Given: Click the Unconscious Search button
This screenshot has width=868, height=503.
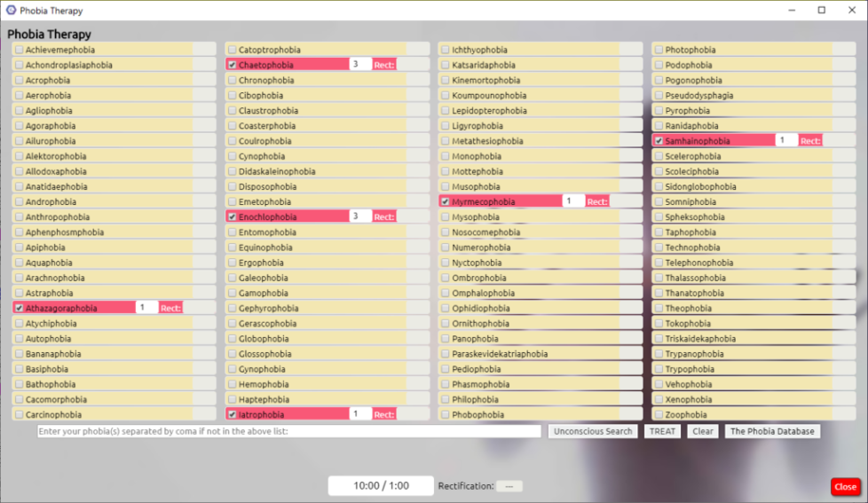Looking at the screenshot, I should (x=593, y=431).
